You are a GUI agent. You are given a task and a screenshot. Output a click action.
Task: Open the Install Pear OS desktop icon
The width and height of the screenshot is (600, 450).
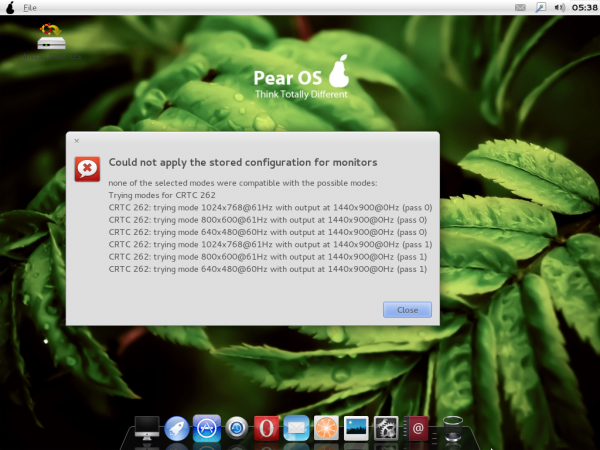click(x=52, y=42)
